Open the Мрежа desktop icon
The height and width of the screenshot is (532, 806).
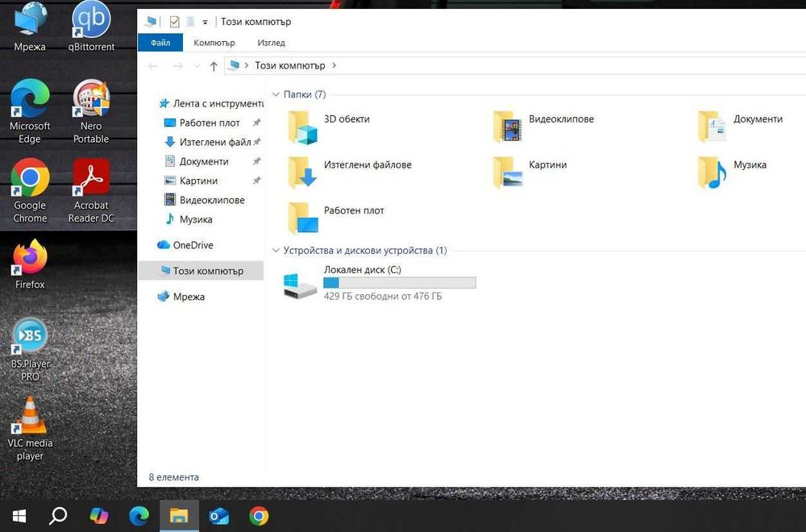(30, 26)
